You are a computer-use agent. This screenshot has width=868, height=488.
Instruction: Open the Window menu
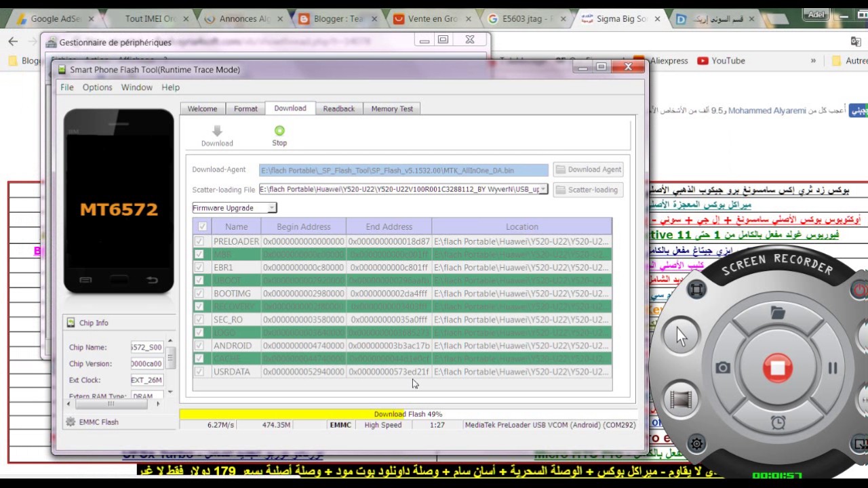tap(136, 87)
